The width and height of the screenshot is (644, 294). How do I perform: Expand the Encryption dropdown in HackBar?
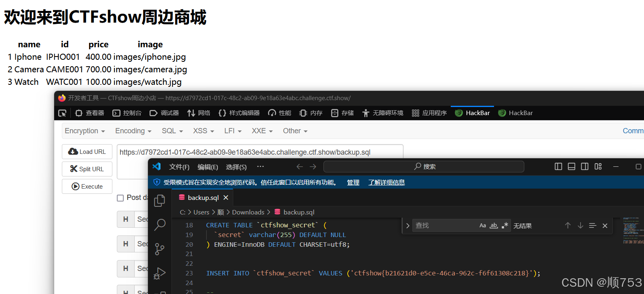pyautogui.click(x=85, y=131)
